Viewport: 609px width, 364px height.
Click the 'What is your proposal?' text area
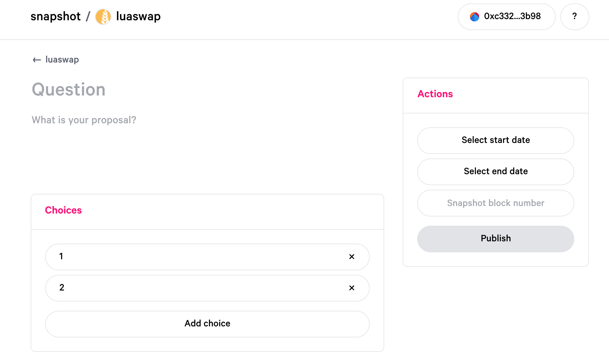coord(207,145)
